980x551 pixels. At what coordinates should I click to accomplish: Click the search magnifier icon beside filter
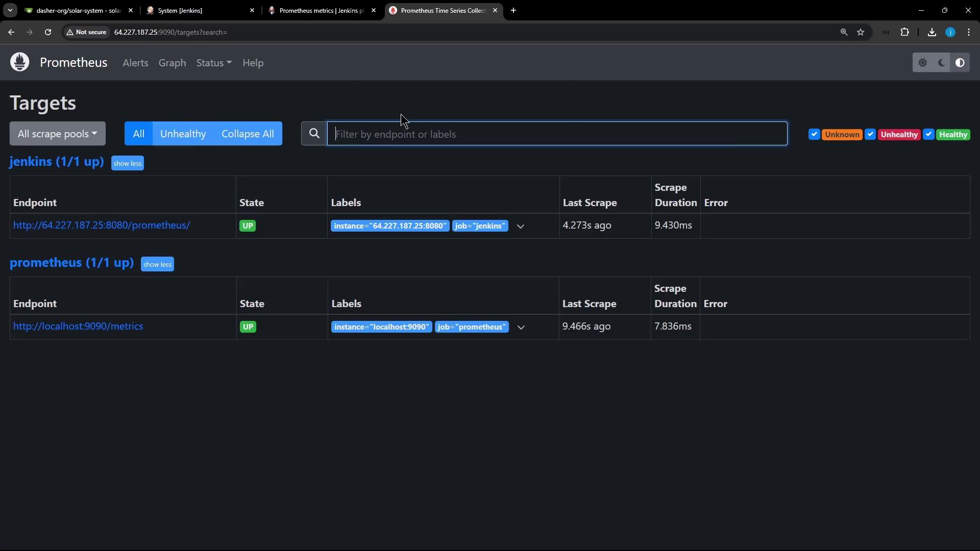[314, 134]
